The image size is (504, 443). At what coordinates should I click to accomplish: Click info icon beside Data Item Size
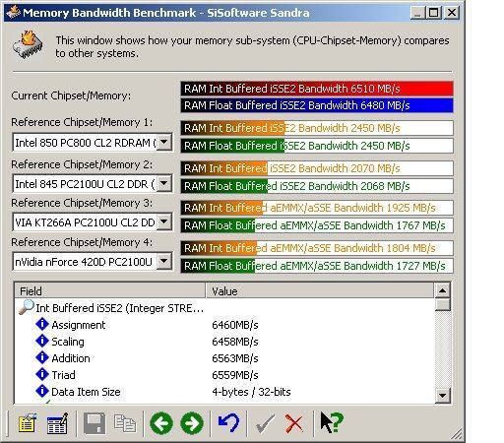(42, 391)
